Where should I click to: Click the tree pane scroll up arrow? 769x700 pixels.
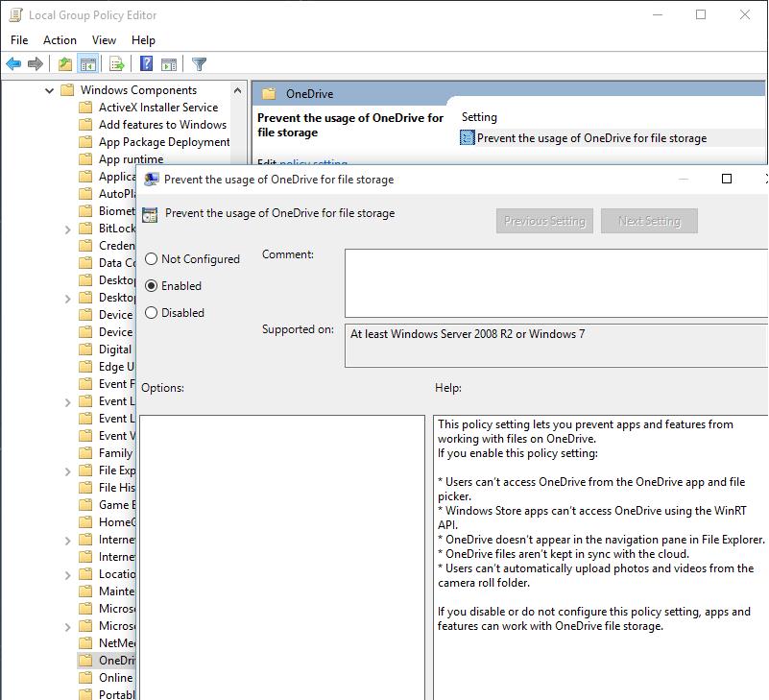tap(238, 90)
